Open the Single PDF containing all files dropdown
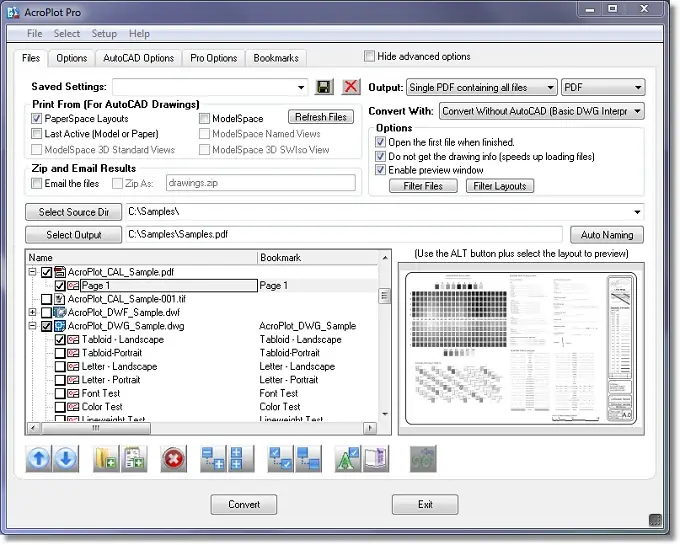The height and width of the screenshot is (545, 680). click(x=550, y=87)
